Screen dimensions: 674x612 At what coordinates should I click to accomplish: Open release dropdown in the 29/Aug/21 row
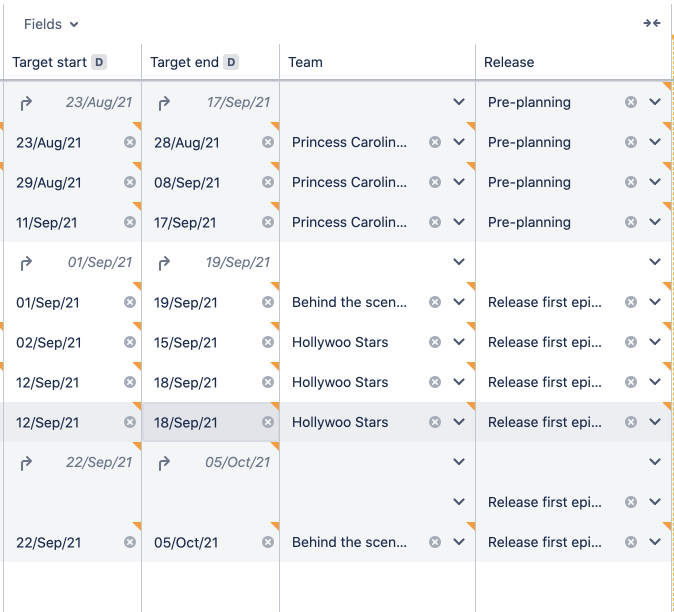click(x=655, y=182)
